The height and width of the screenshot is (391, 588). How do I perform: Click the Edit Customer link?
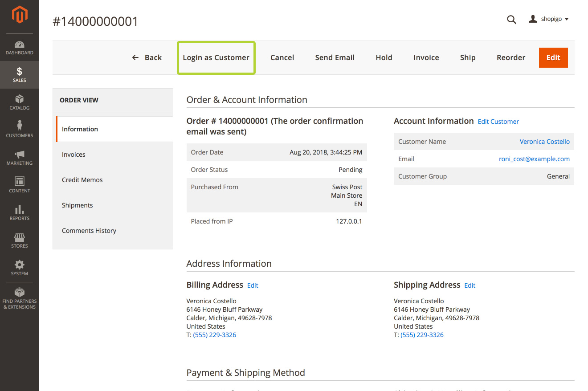click(x=498, y=122)
